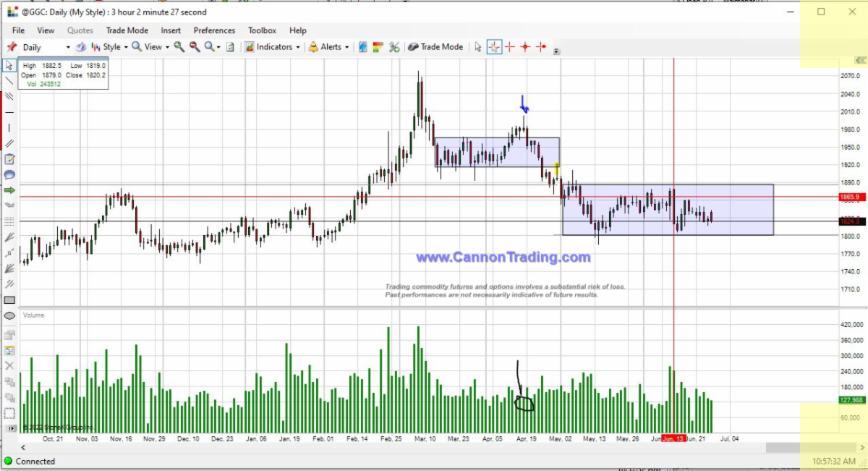Click the Trade Mode toolbar button
This screenshot has height=471, width=868.
(435, 47)
